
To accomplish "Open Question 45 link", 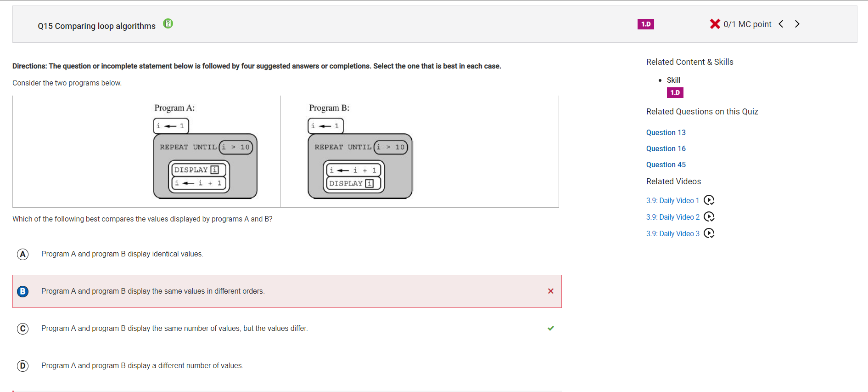I will click(x=666, y=165).
